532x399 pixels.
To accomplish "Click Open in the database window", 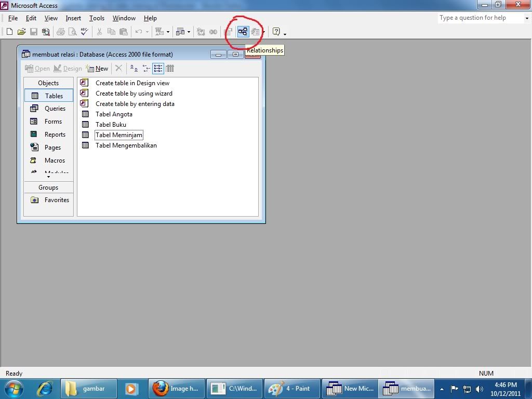I will [x=37, y=69].
